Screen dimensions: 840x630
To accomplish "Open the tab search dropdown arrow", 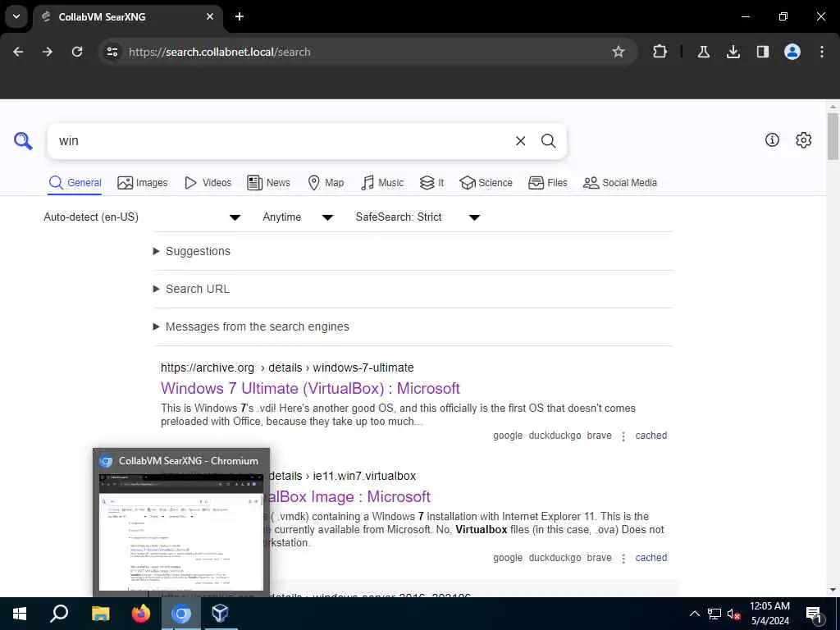I will (x=16, y=16).
